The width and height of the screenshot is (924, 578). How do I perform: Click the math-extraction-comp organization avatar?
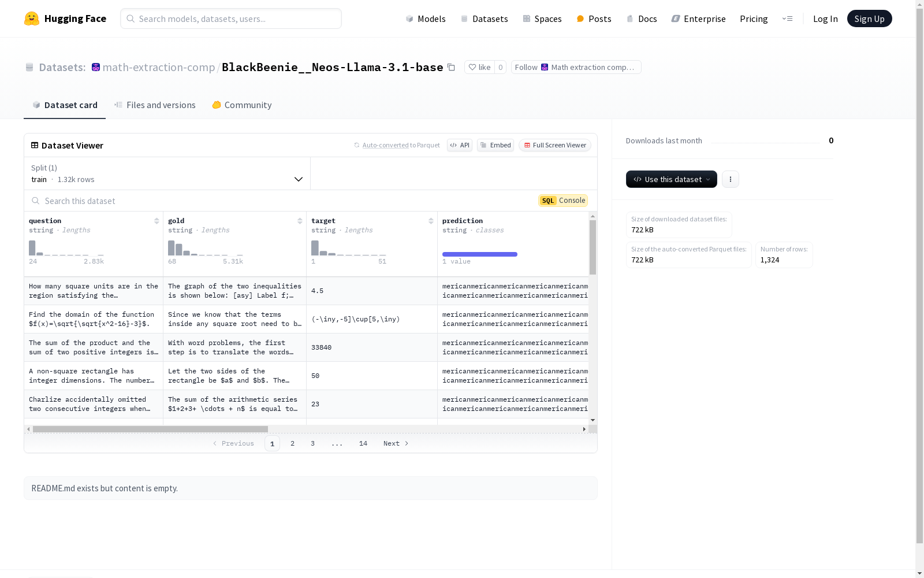96,68
